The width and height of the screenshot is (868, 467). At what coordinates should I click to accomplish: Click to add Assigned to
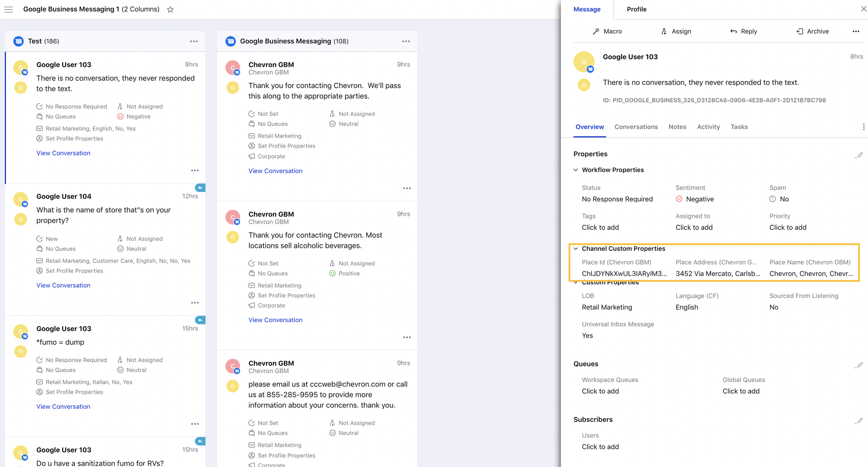(x=694, y=227)
